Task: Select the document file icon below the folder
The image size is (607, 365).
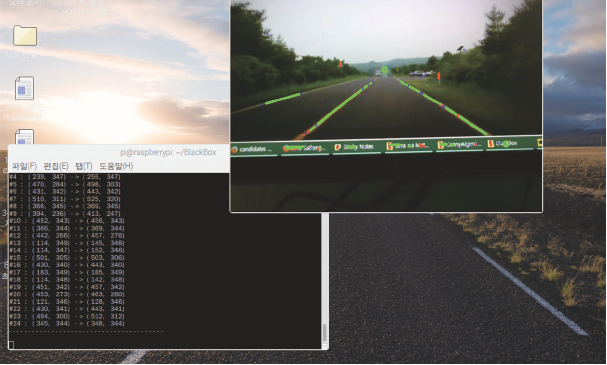Action: point(24,88)
